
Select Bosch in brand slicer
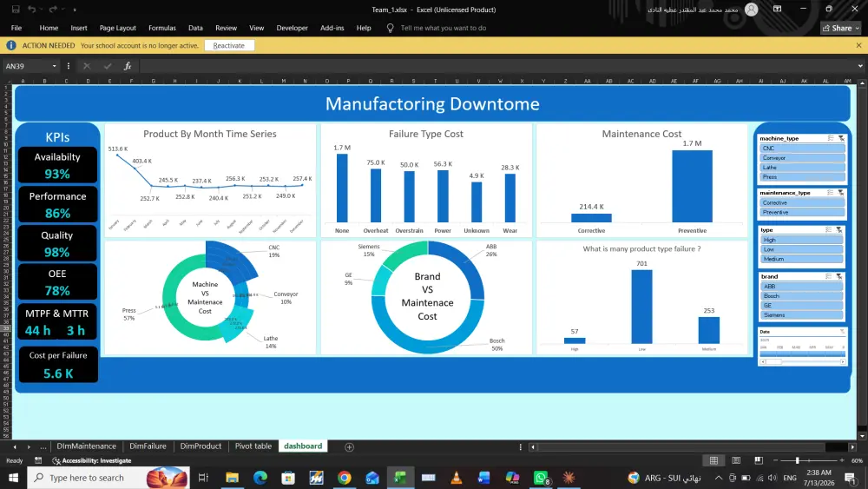click(801, 295)
